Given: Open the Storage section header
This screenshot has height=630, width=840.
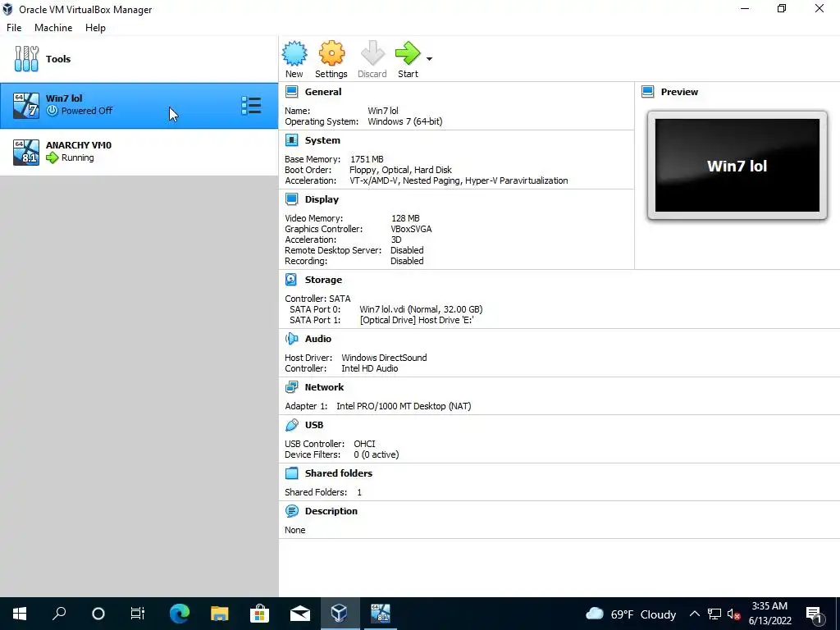Looking at the screenshot, I should pyautogui.click(x=323, y=280).
